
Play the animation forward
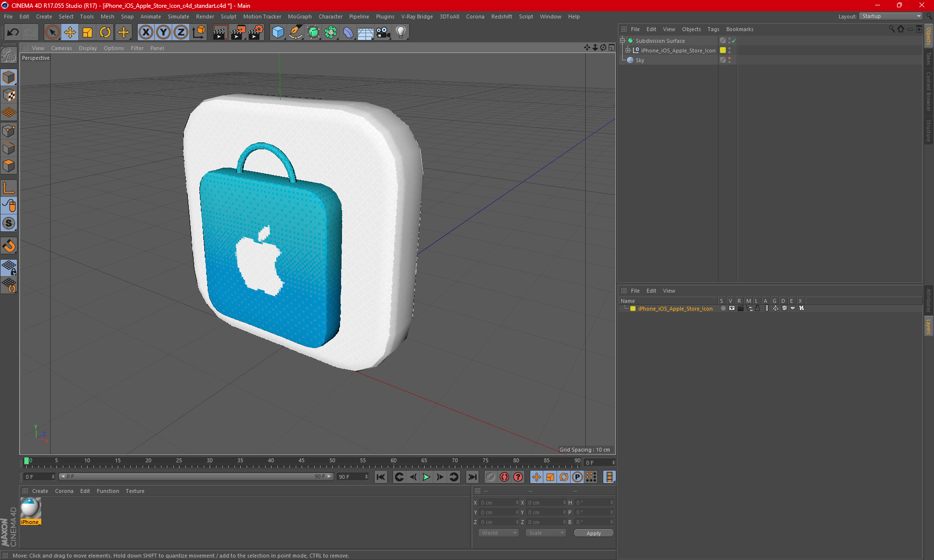click(x=426, y=477)
